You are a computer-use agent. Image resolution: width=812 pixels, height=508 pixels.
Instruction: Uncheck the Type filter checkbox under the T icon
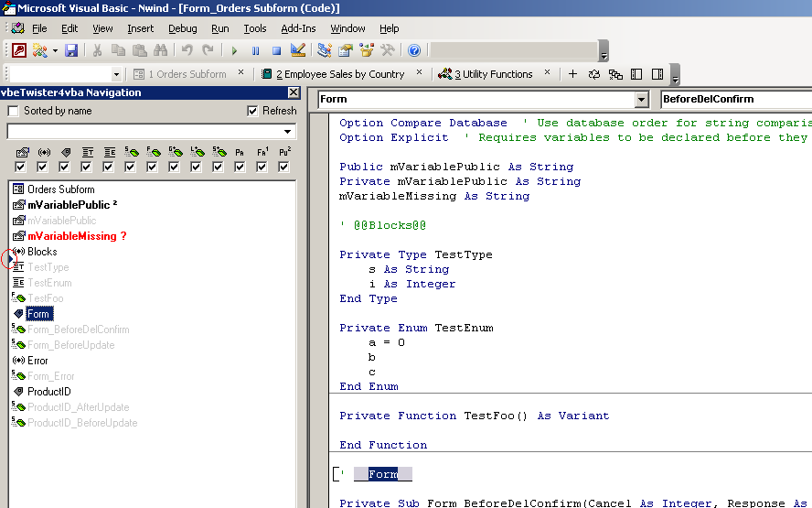point(86,167)
